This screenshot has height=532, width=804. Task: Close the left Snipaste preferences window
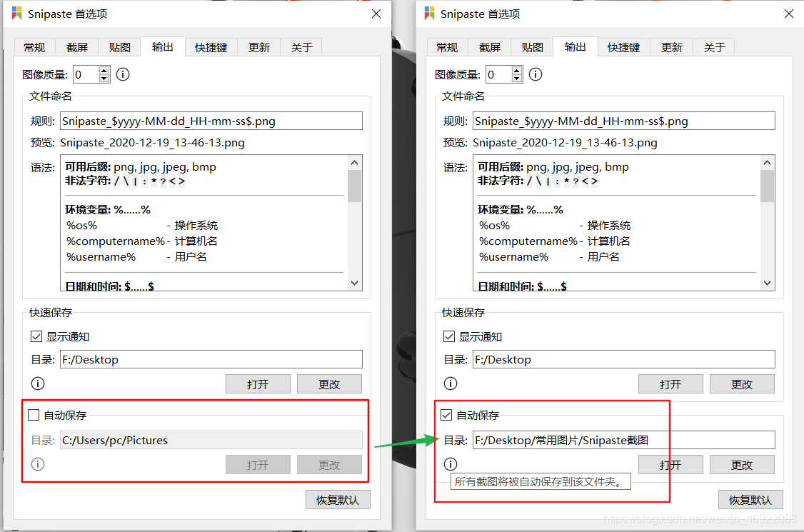(x=376, y=14)
